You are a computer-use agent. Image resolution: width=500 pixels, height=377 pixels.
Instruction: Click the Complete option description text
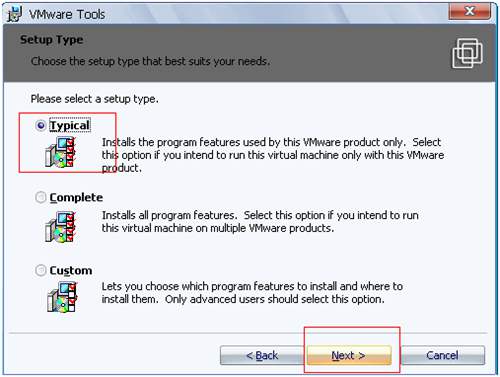[x=260, y=222]
